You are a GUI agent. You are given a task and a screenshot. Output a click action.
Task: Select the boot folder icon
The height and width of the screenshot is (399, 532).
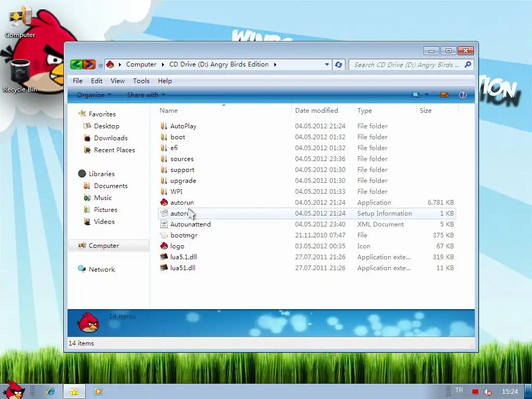[164, 137]
